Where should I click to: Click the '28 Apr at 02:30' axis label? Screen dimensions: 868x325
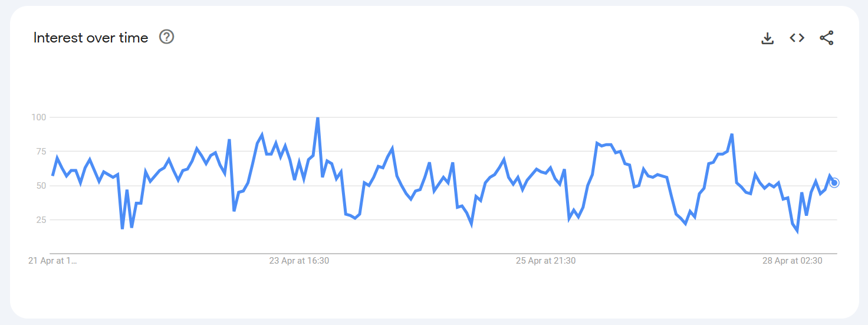[x=792, y=261]
